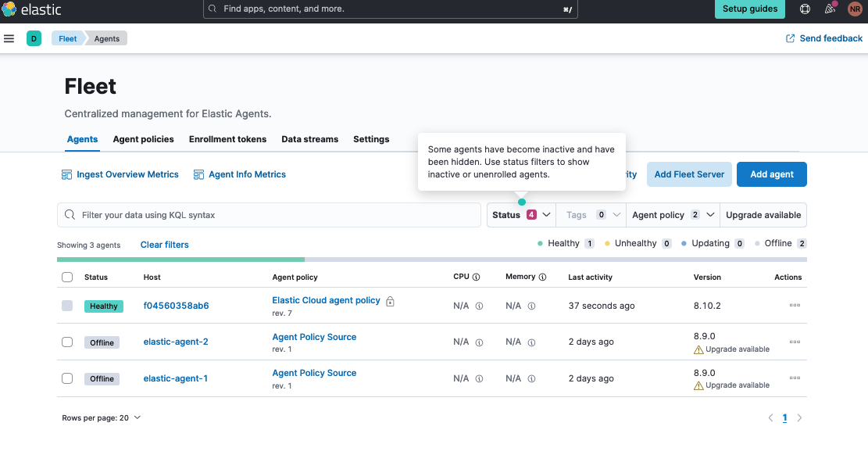The image size is (868, 462).
Task: Click the CPU column info icon
Action: click(x=476, y=277)
